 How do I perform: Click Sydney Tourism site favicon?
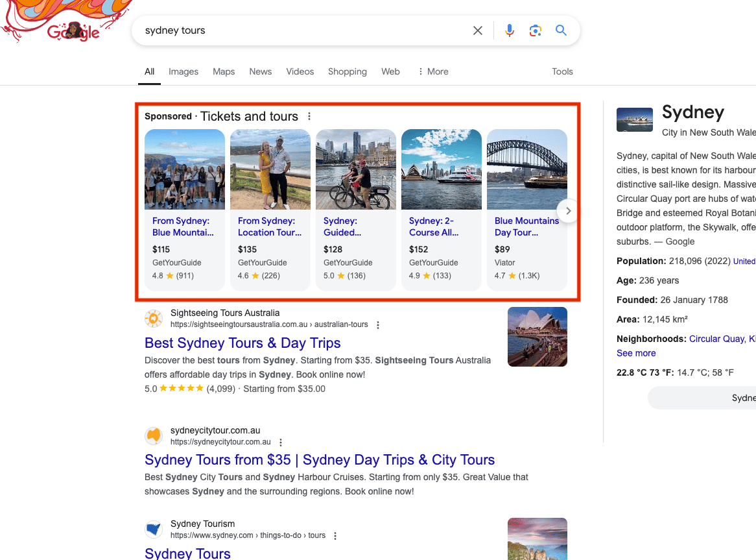tap(154, 529)
